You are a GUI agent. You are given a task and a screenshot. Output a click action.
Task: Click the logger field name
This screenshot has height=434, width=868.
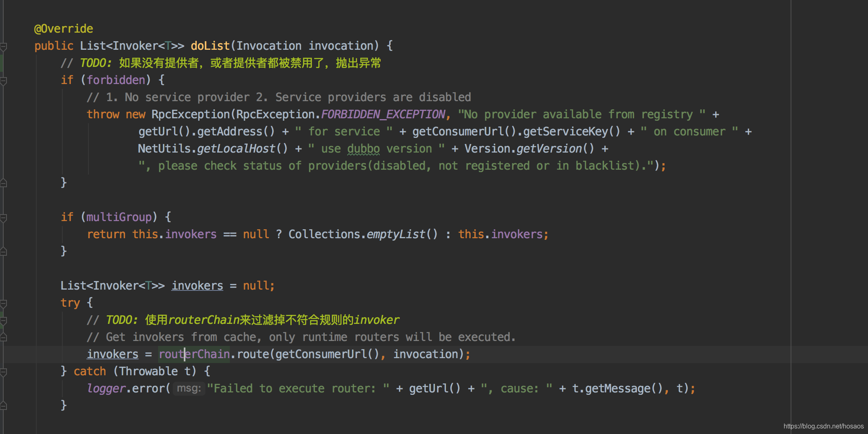pos(106,388)
